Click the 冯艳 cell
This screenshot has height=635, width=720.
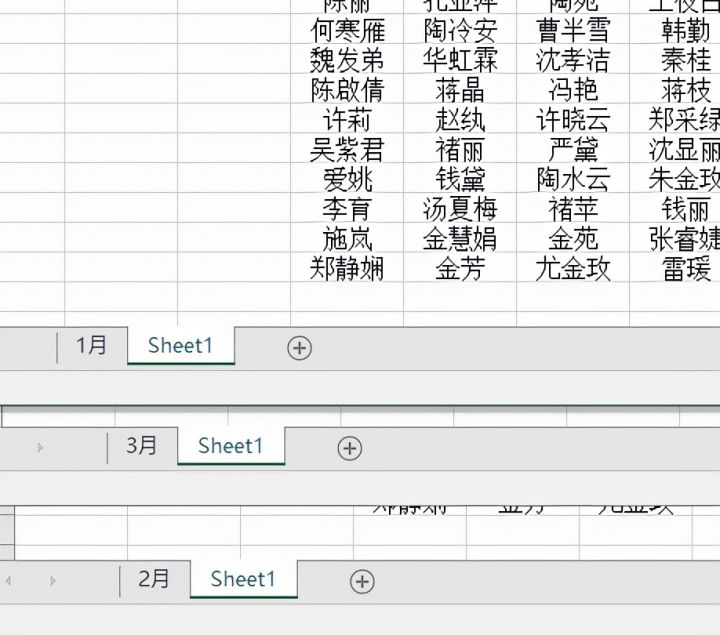tap(573, 90)
